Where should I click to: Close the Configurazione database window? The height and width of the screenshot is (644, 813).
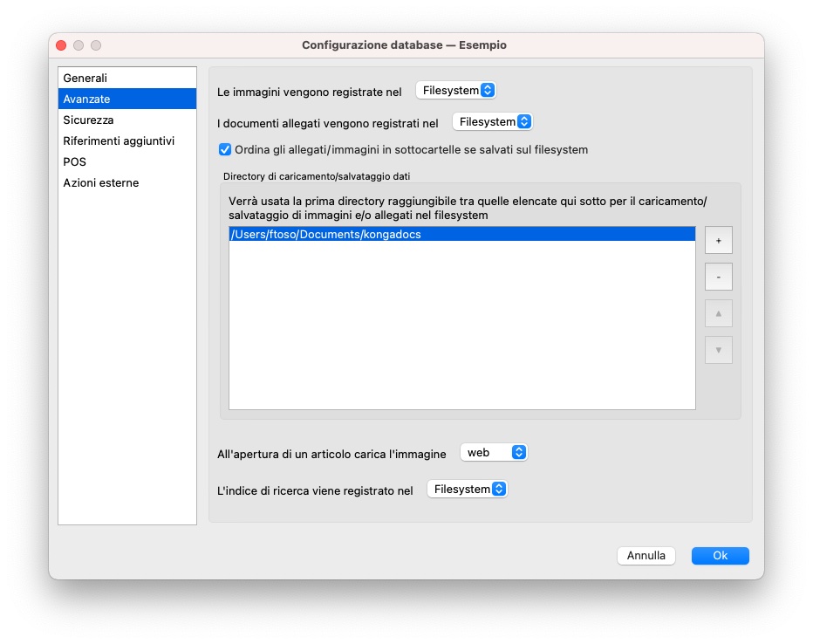pos(61,45)
